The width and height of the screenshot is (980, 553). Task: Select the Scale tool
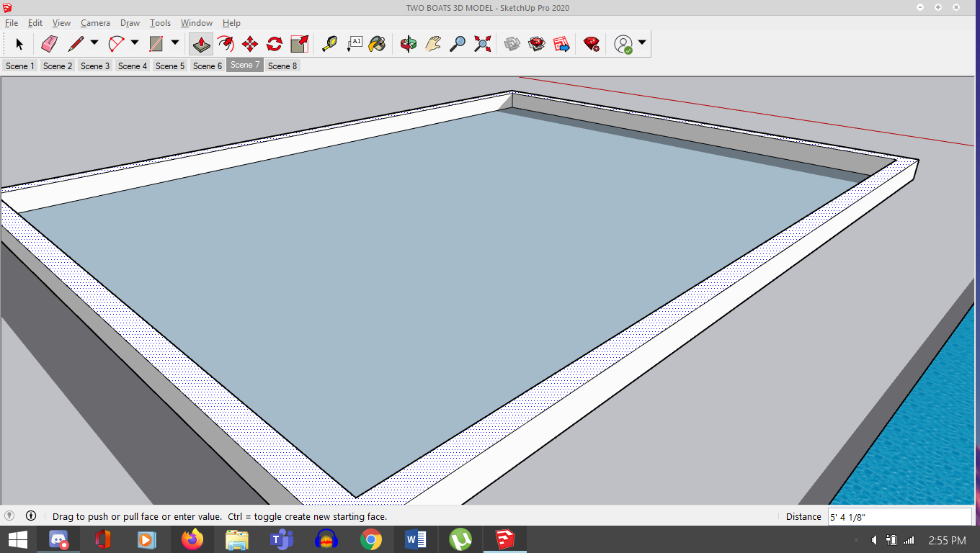299,44
